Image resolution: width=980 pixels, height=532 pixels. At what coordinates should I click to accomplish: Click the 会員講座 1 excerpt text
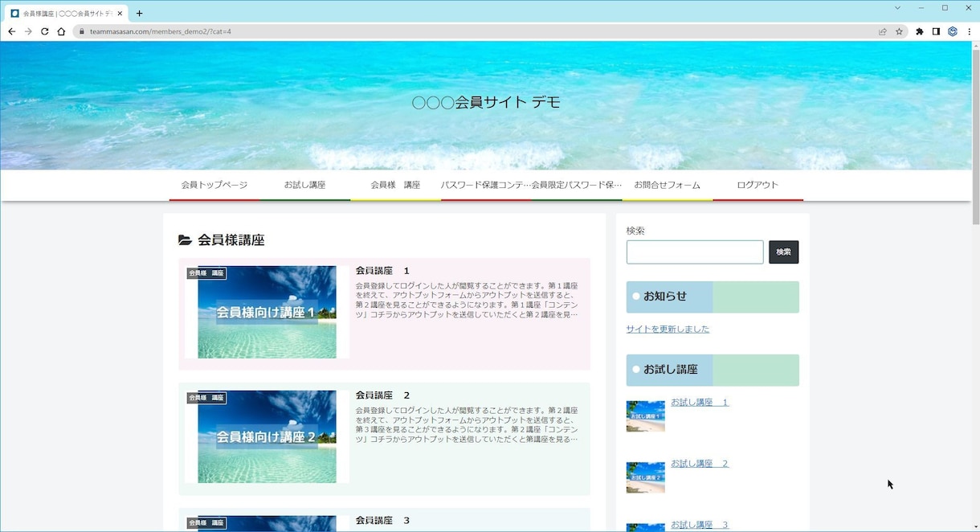467,300
